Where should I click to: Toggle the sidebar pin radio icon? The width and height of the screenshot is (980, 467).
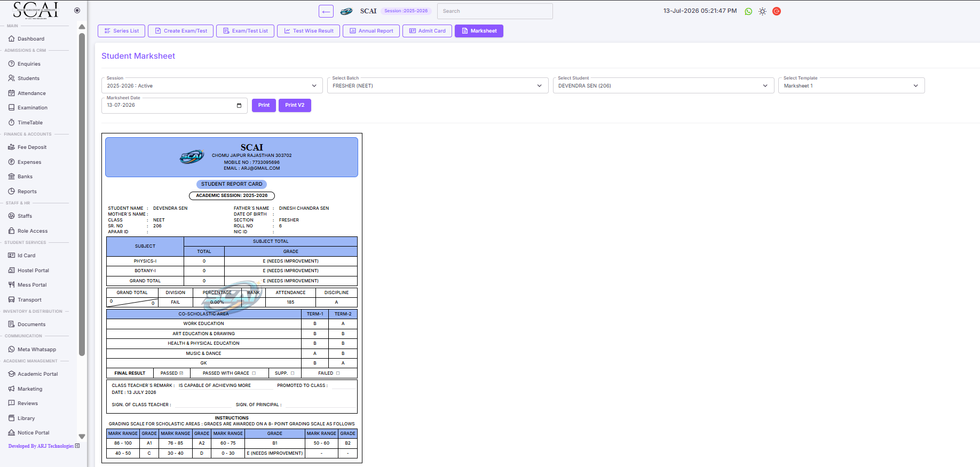(x=77, y=10)
